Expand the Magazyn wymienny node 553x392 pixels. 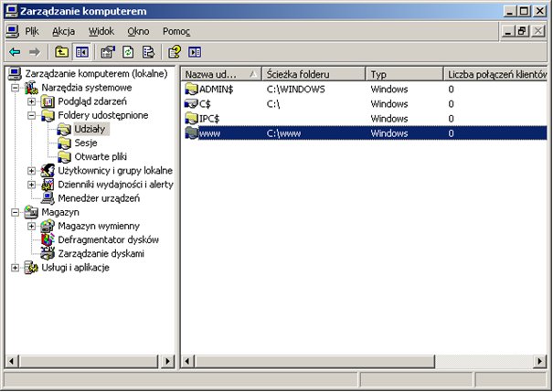[31, 226]
